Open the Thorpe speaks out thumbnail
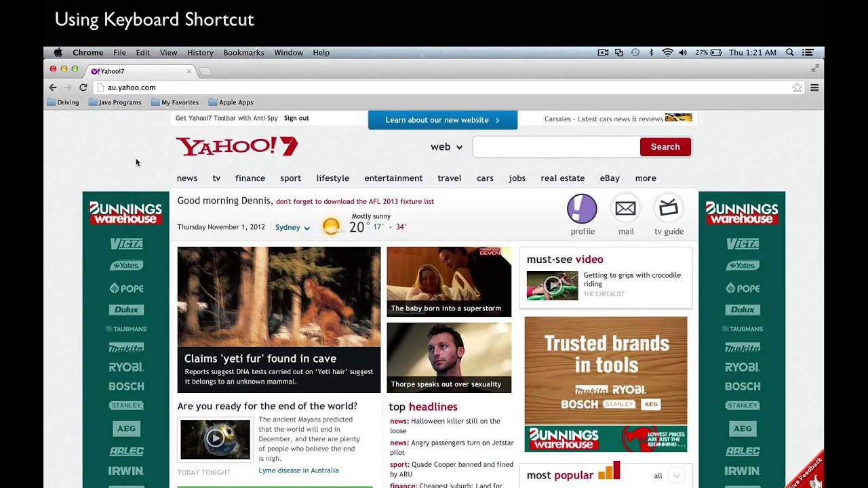The image size is (868, 488). tap(449, 358)
